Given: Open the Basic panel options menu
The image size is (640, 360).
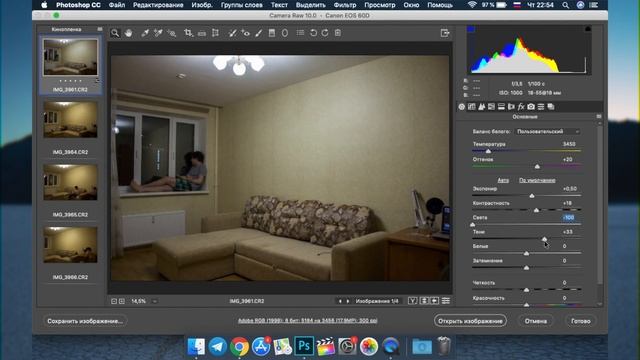Looking at the screenshot, I should (599, 117).
